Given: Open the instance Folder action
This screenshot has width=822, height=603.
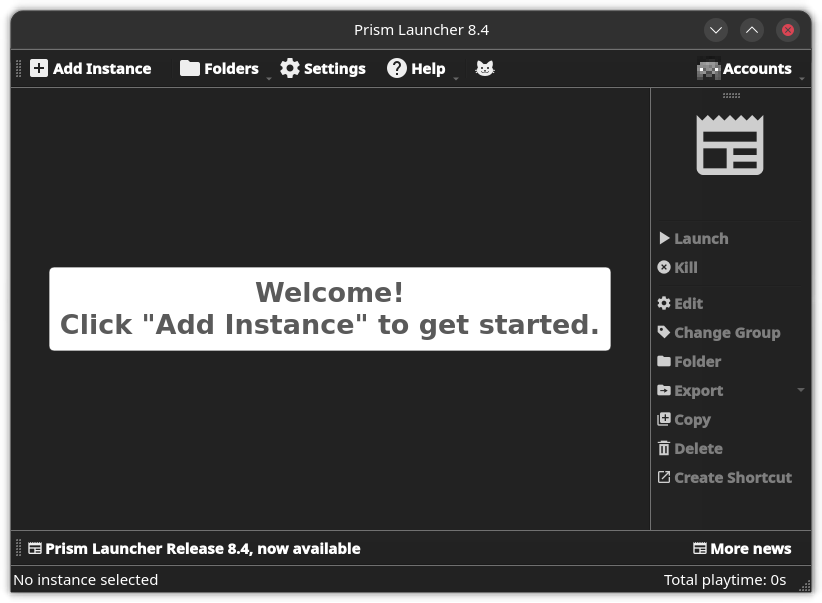Looking at the screenshot, I should point(689,361).
